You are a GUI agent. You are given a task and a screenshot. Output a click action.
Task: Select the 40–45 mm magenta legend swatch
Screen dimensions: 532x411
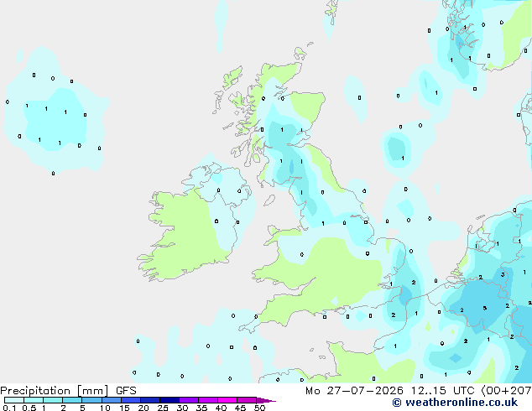[227, 400]
